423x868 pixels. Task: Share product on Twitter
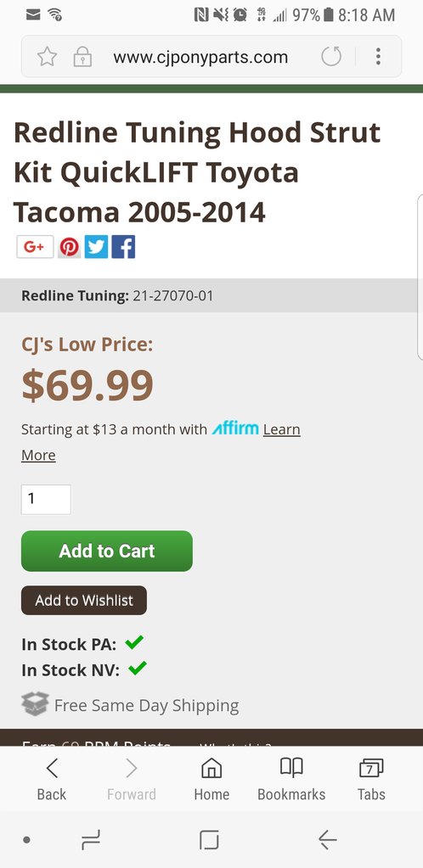coord(96,247)
